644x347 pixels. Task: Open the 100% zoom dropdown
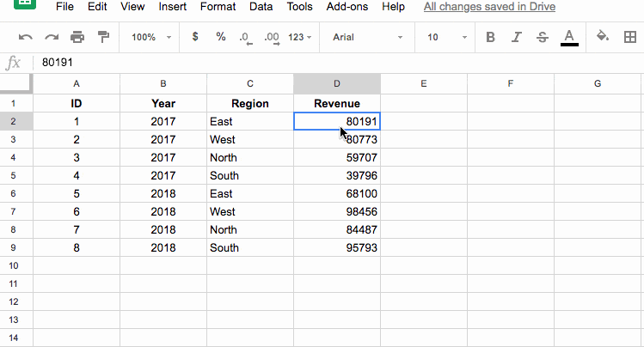coord(151,37)
